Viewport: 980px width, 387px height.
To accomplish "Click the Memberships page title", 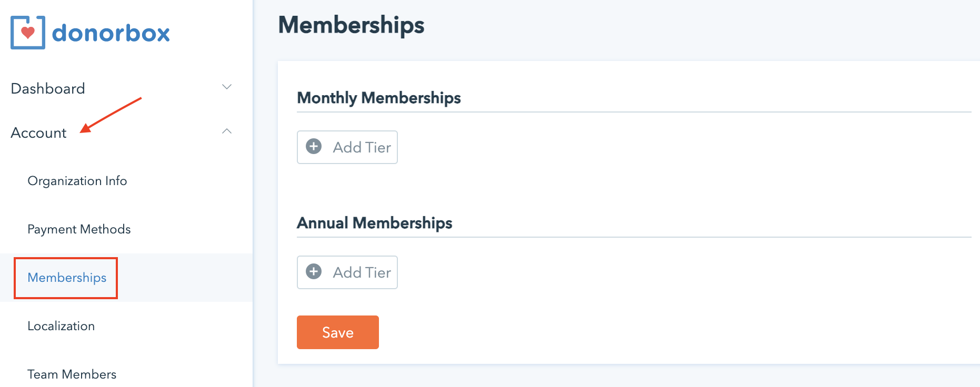I will 351,25.
